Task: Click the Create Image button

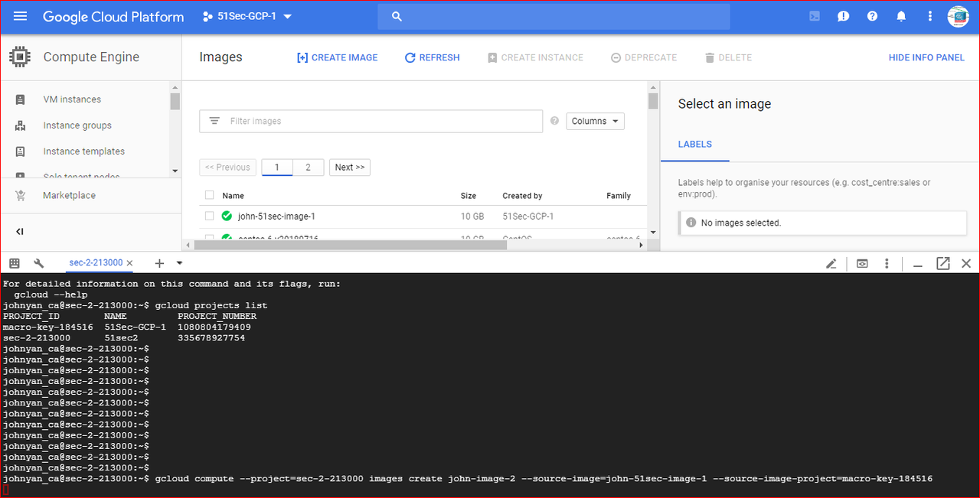Action: pos(337,57)
